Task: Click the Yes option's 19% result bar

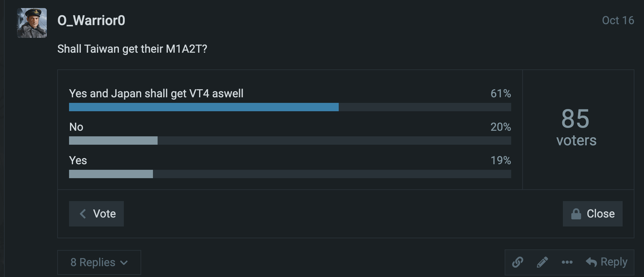Action: point(111,174)
